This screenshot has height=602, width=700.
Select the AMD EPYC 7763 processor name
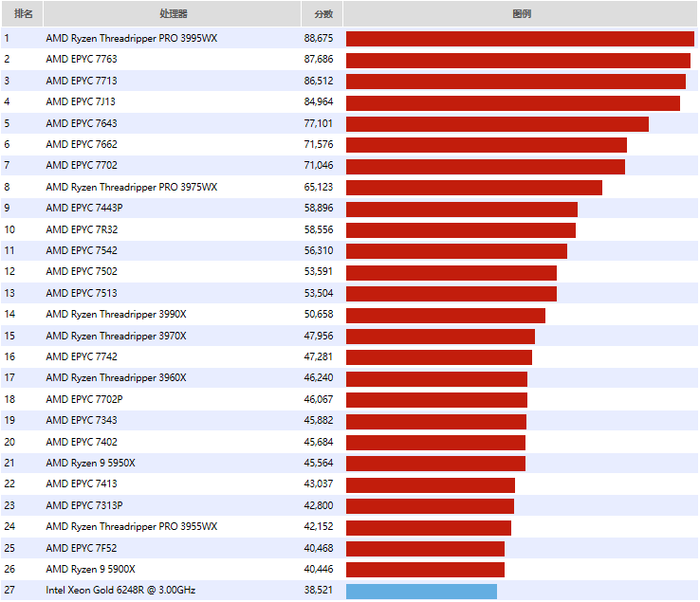pos(82,59)
